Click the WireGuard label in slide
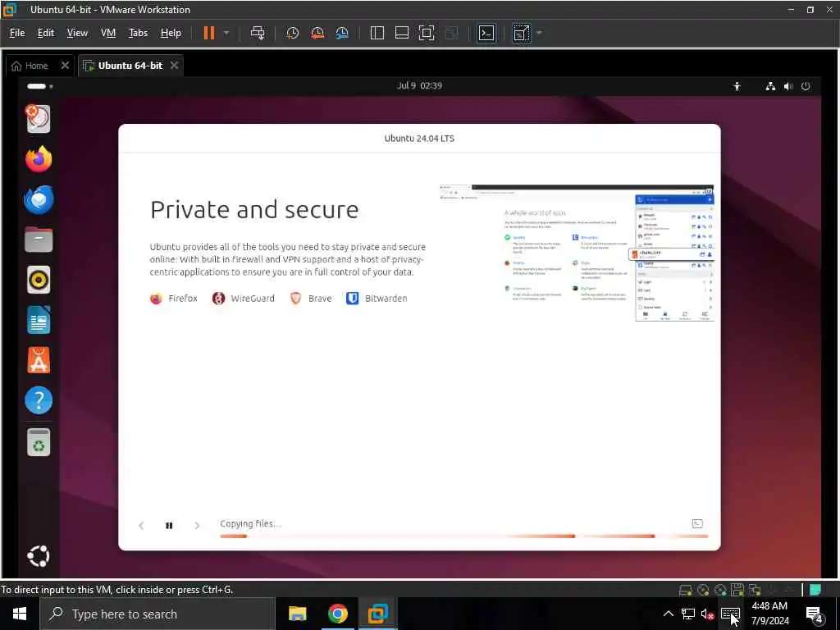The width and height of the screenshot is (840, 630). coord(253,299)
